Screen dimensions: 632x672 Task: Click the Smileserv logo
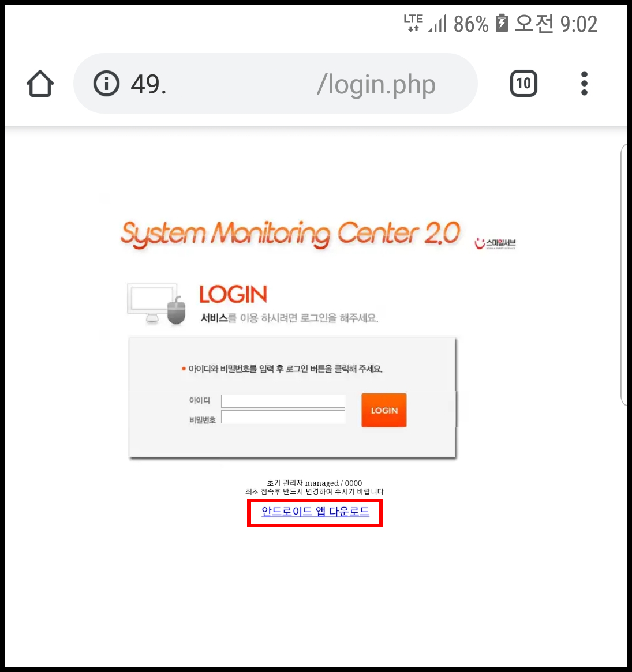click(x=495, y=243)
